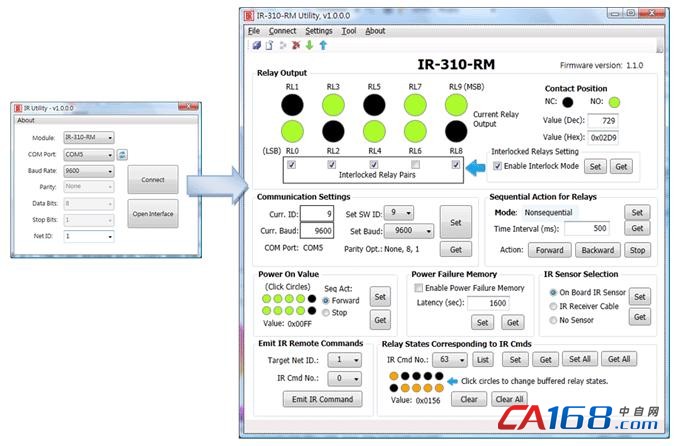Click the grayed connect toolbar icon
678x446 pixels.
(283, 45)
